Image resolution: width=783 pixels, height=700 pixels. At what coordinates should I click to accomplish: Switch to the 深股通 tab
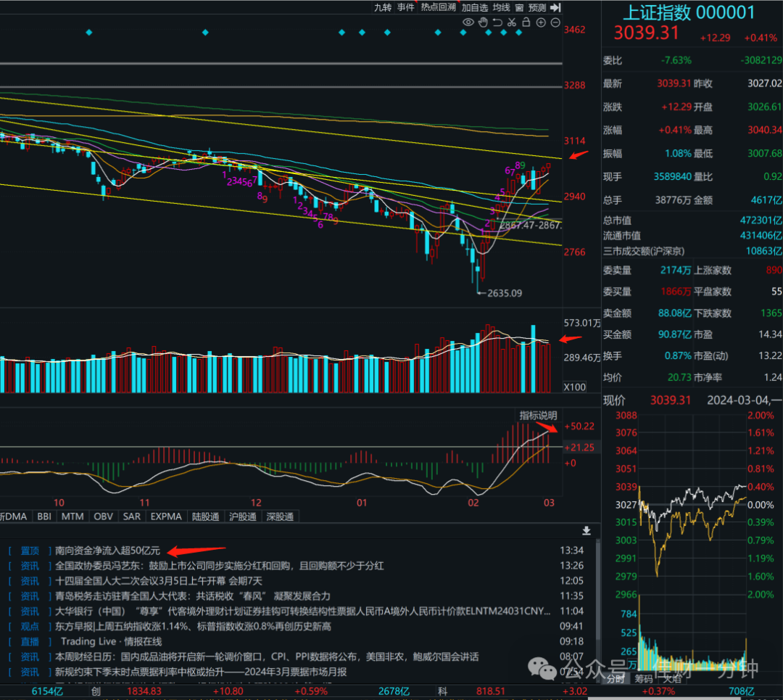point(280,516)
